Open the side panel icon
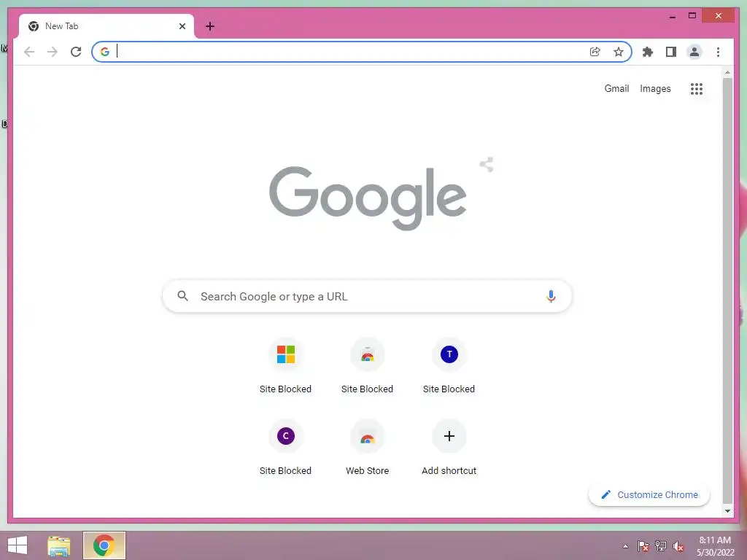 (671, 52)
